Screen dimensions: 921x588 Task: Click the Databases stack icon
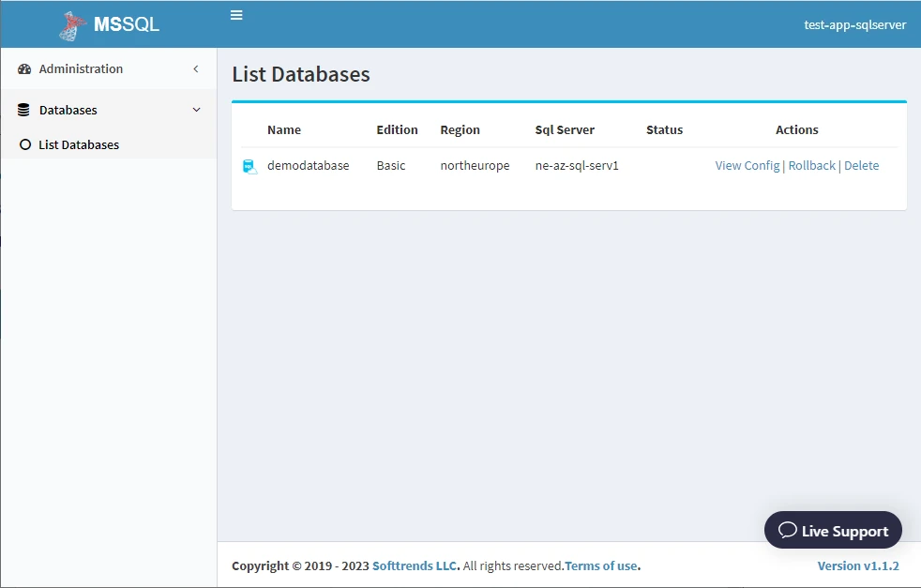23,110
